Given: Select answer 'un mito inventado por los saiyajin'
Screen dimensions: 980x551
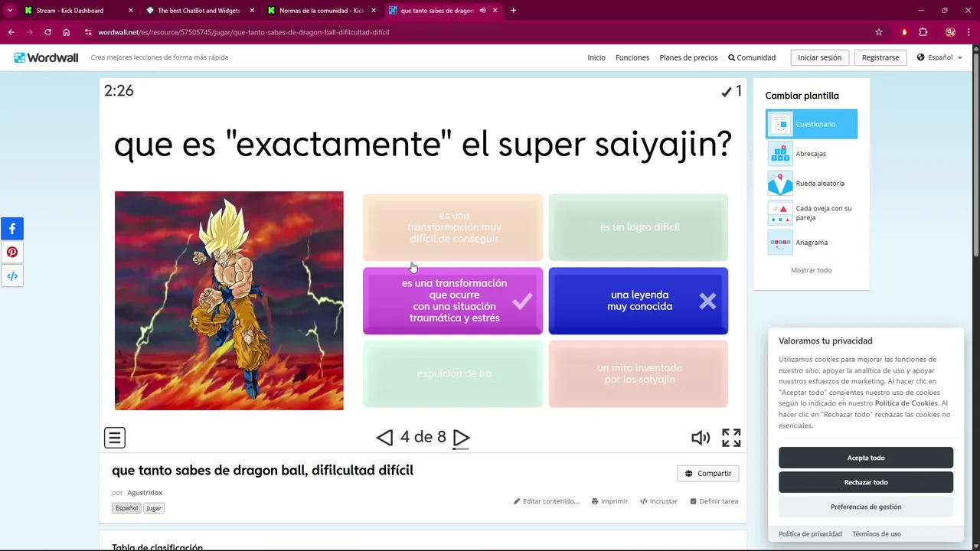Looking at the screenshot, I should tap(638, 374).
